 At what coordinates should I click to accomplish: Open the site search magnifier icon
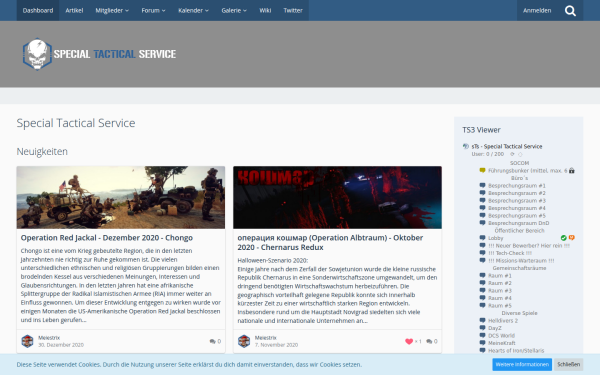tap(570, 11)
